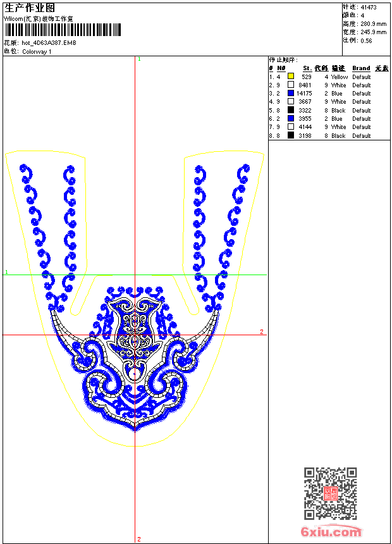The image size is (392, 544).
Task: Select 'White' description in row 7
Action: 339,127
